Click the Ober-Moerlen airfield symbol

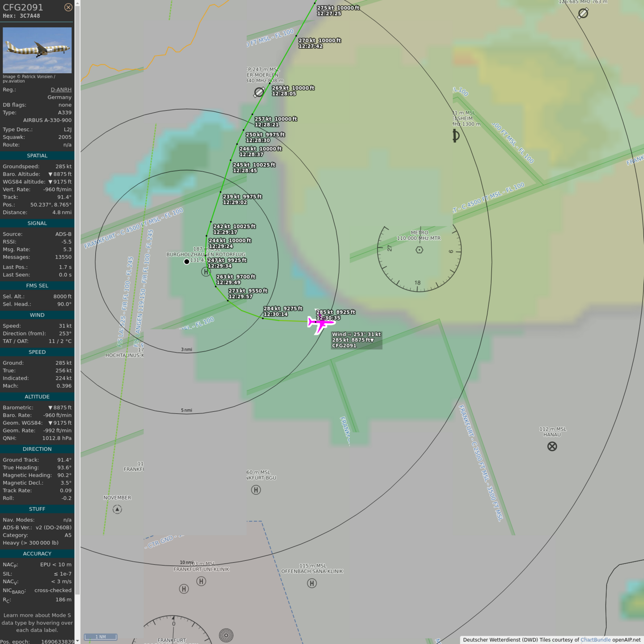[259, 92]
